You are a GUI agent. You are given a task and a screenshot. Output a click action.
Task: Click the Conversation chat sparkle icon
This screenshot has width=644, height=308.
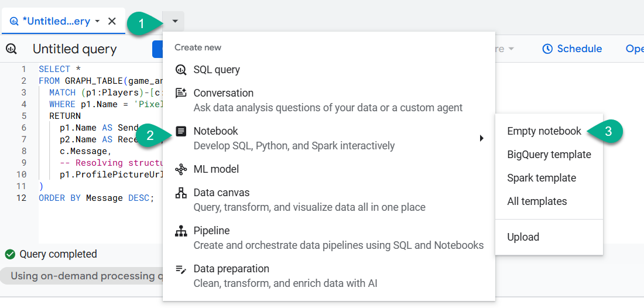[x=181, y=93]
